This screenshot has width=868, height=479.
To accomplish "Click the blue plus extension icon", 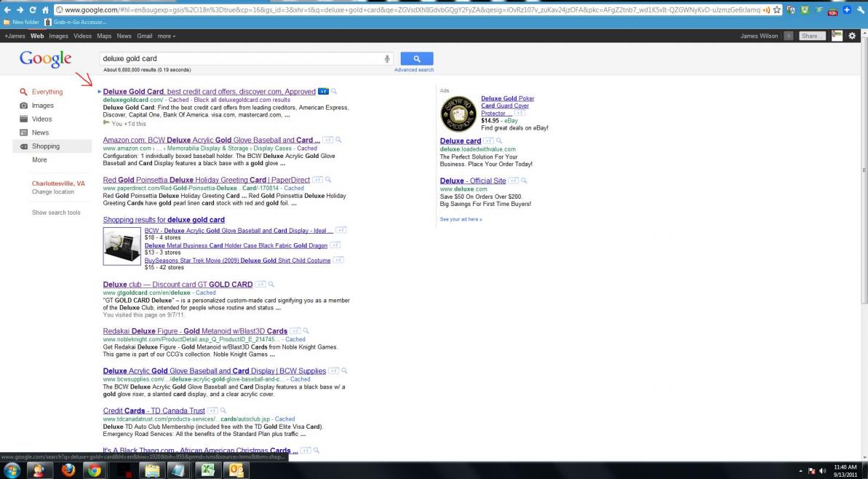I will [846, 10].
